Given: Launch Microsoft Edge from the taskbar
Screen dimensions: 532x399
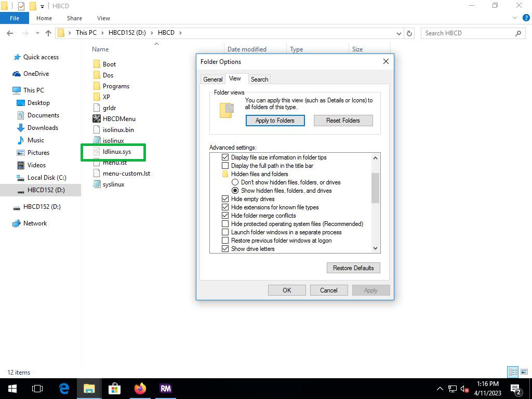Looking at the screenshot, I should (x=64, y=388).
